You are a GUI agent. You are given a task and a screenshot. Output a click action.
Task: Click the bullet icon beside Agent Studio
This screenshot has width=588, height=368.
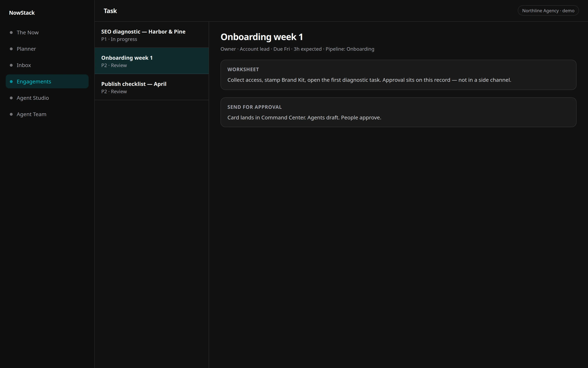pos(11,98)
